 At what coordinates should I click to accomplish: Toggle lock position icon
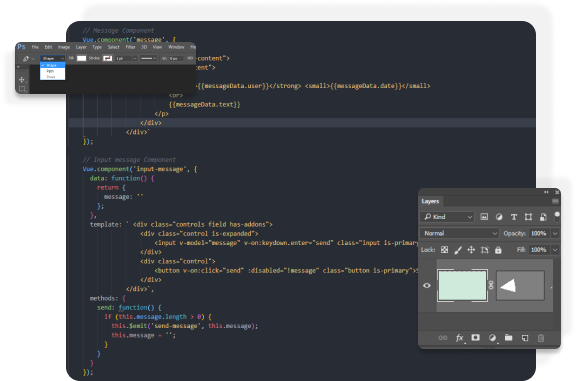pos(471,250)
